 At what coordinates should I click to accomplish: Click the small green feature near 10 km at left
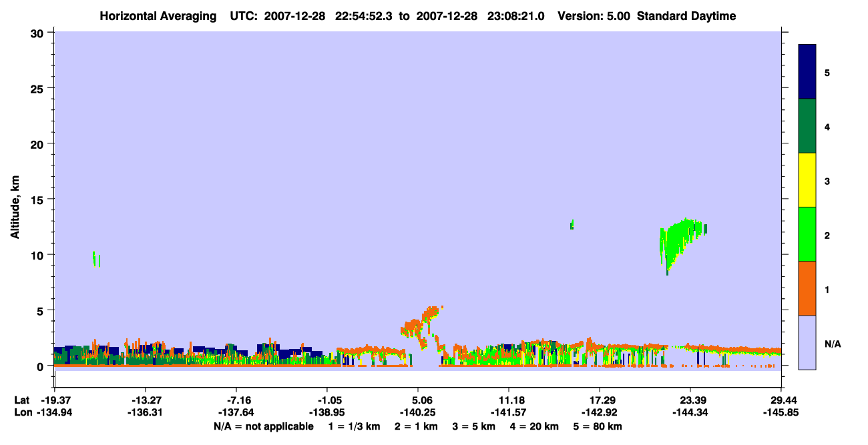click(x=96, y=259)
